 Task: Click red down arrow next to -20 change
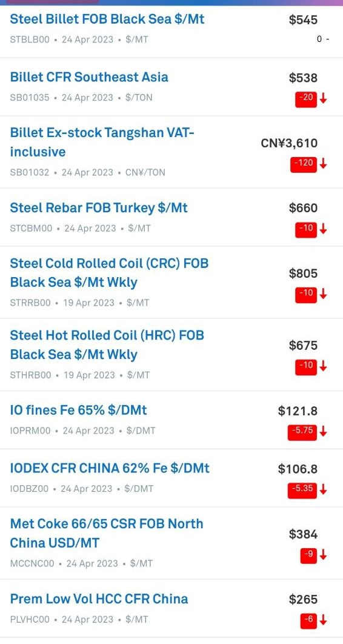coord(324,98)
